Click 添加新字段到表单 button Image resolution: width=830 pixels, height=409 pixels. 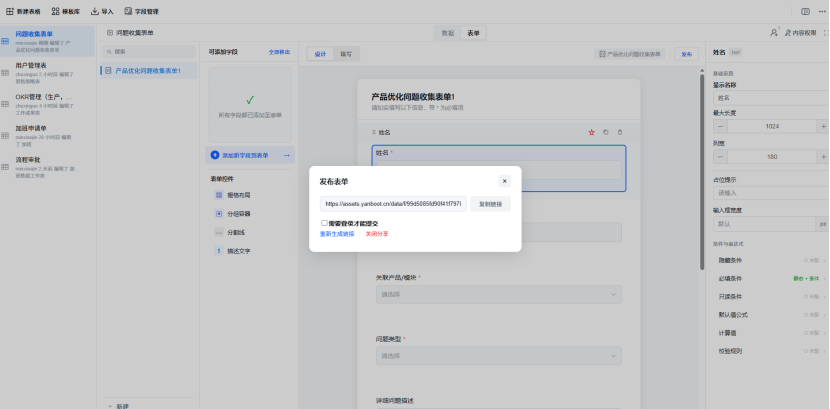(x=250, y=155)
